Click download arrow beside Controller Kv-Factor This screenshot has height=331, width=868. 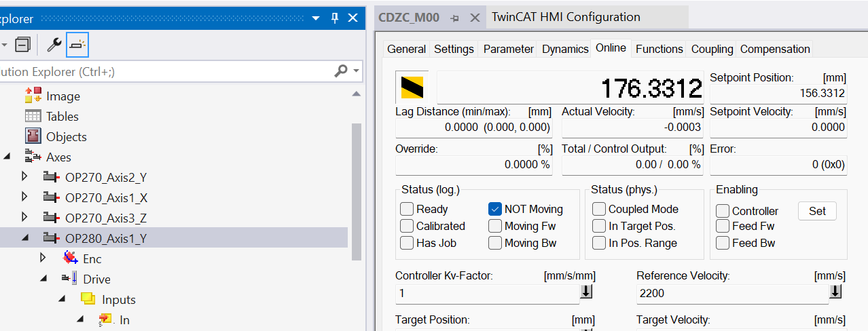(x=586, y=292)
